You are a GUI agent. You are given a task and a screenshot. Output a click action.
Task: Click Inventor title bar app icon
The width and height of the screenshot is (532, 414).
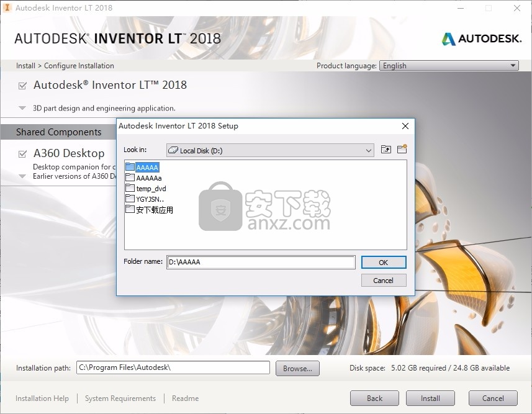(x=7, y=7)
